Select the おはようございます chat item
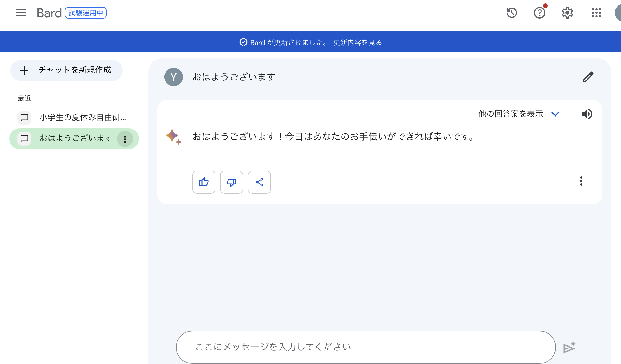 75,138
